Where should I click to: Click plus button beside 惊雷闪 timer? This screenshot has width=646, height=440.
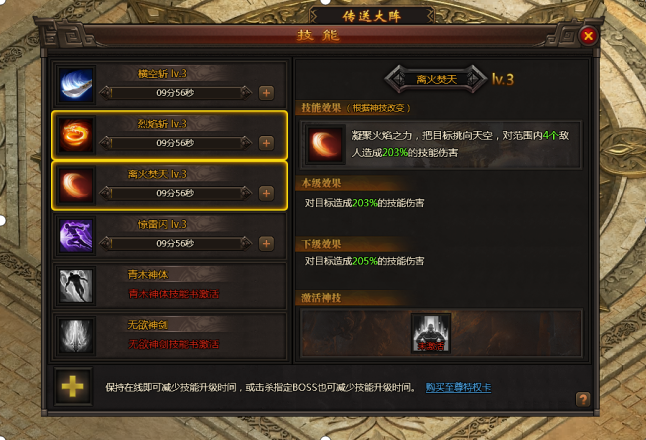267,244
